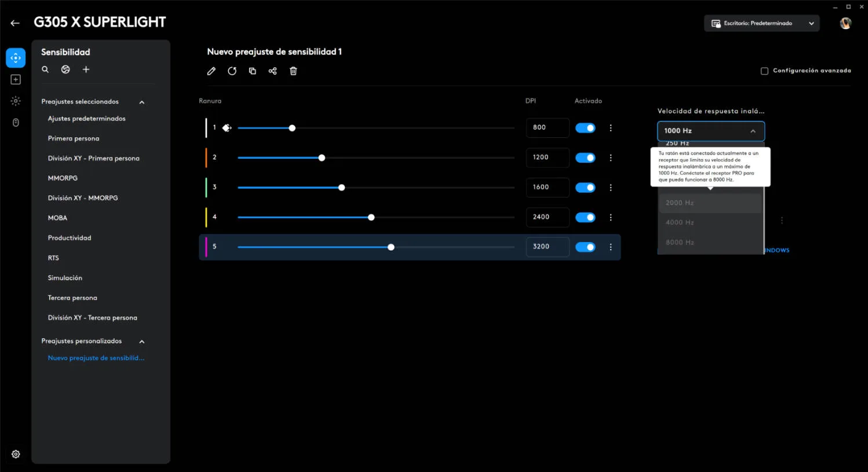Choose the 2000 Hz option in the list
Image resolution: width=868 pixels, height=472 pixels.
pyautogui.click(x=710, y=203)
